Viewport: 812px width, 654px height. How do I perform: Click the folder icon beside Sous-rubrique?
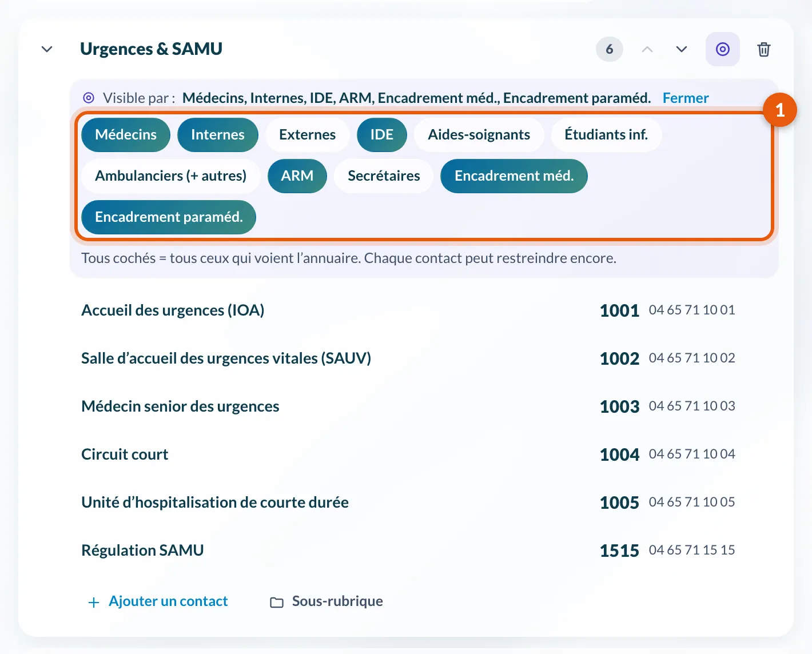[x=277, y=603]
